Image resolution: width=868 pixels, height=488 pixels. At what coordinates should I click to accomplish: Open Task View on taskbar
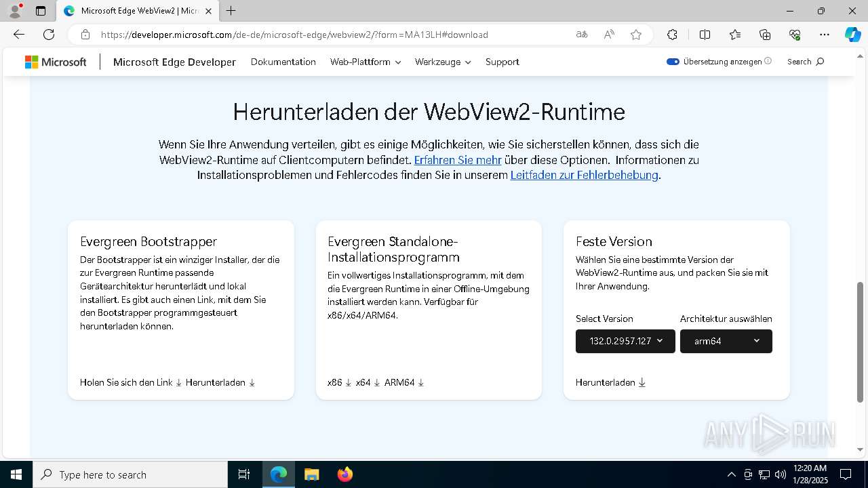244,474
